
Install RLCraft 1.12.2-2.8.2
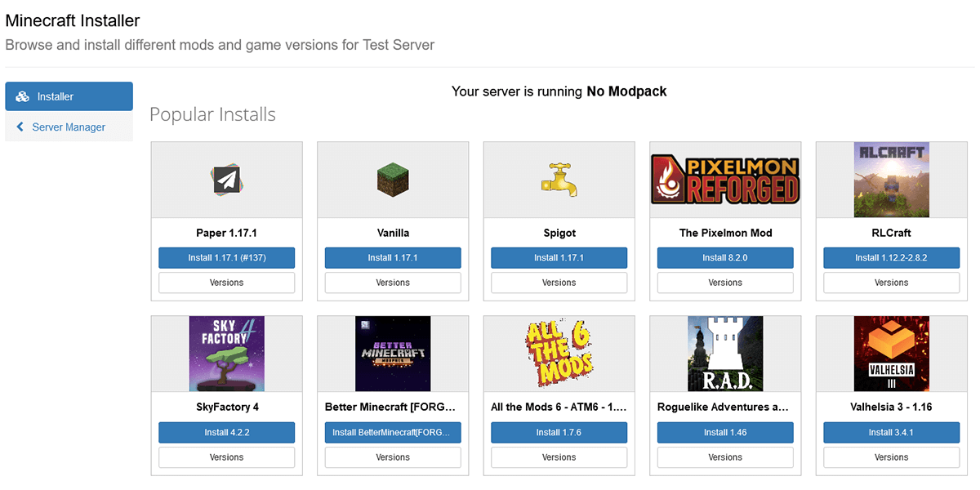(x=892, y=258)
